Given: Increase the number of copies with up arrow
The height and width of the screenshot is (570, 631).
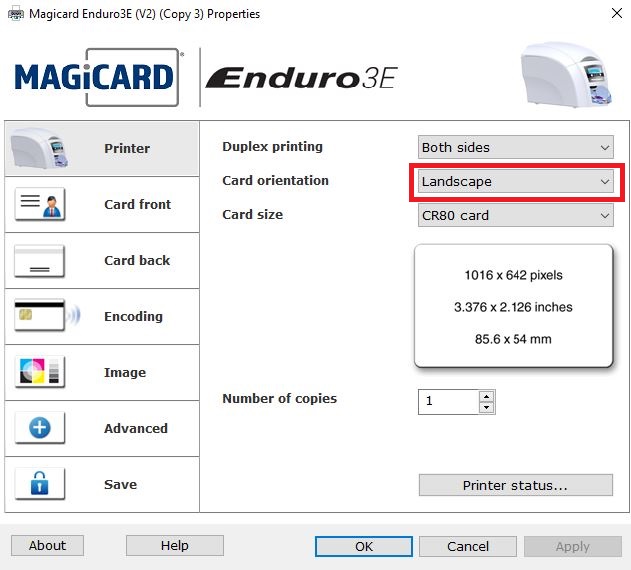Looking at the screenshot, I should click(x=487, y=396).
